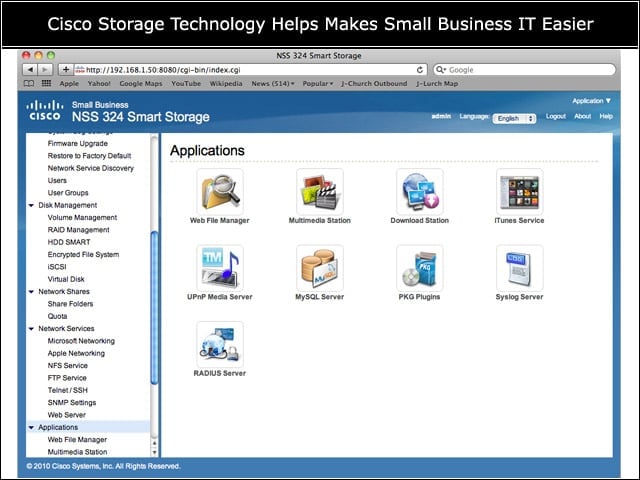Open the PKG Plugins icon

coord(420,268)
